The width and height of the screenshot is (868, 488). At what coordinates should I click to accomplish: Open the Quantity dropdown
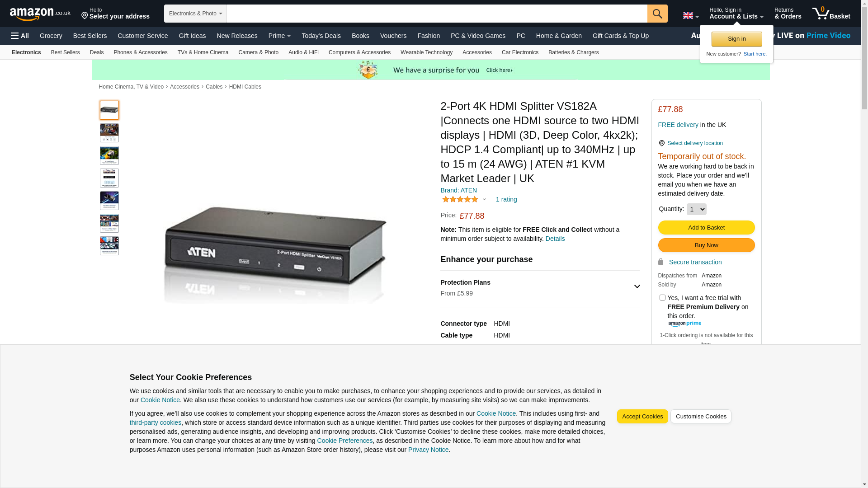click(696, 209)
